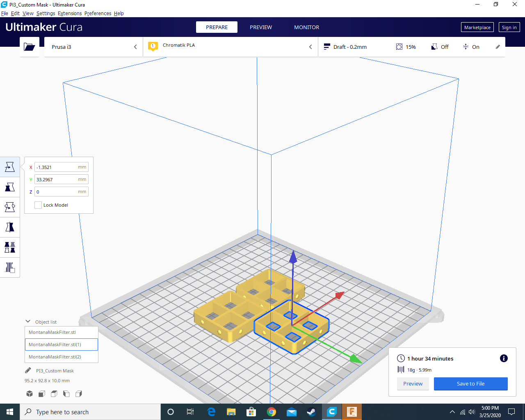
Task: Click the adhesion On icon
Action: (466, 47)
